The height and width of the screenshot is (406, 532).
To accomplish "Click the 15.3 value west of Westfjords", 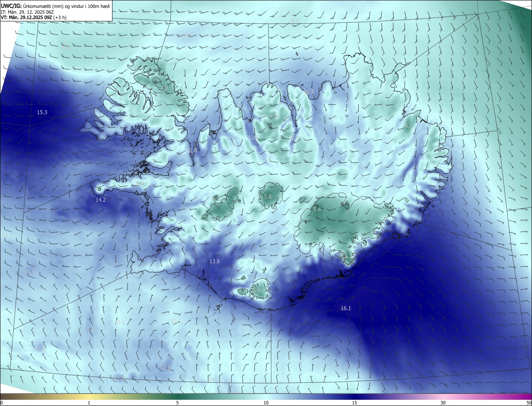I will [42, 112].
